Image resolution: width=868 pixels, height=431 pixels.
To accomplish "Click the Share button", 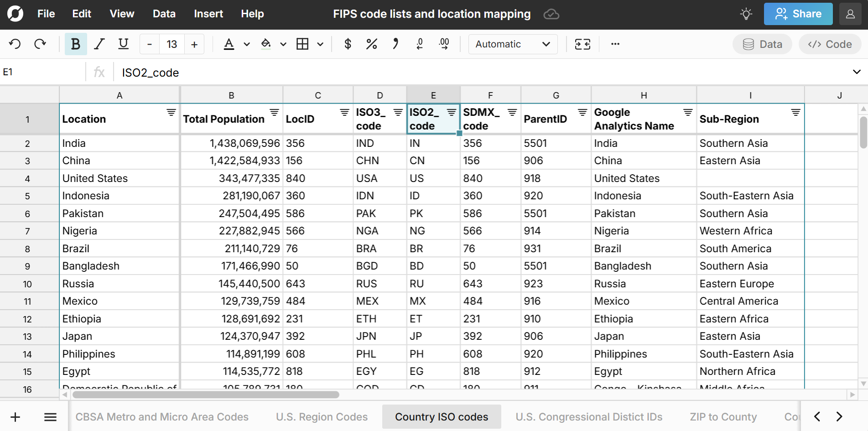I will pyautogui.click(x=798, y=14).
